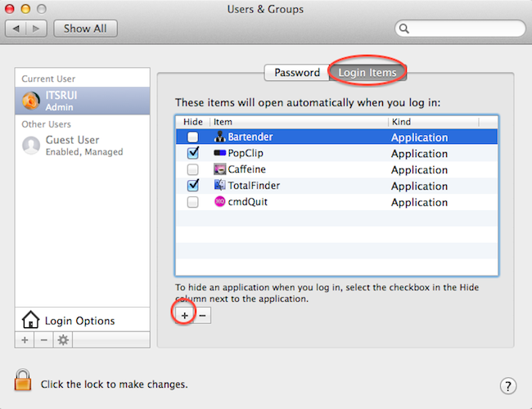
Task: Click the 'Click the lock to make changes' text
Action: [115, 384]
